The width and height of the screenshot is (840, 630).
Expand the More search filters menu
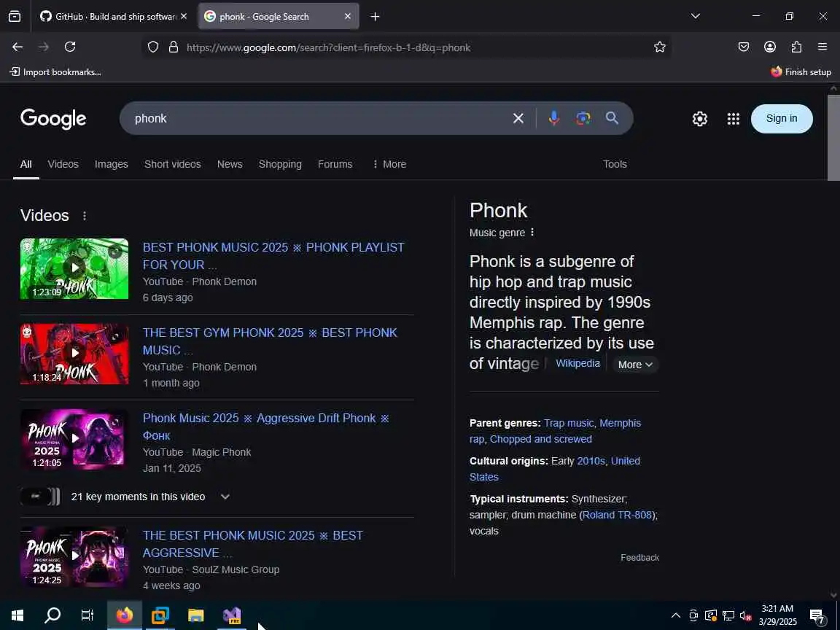389,165
